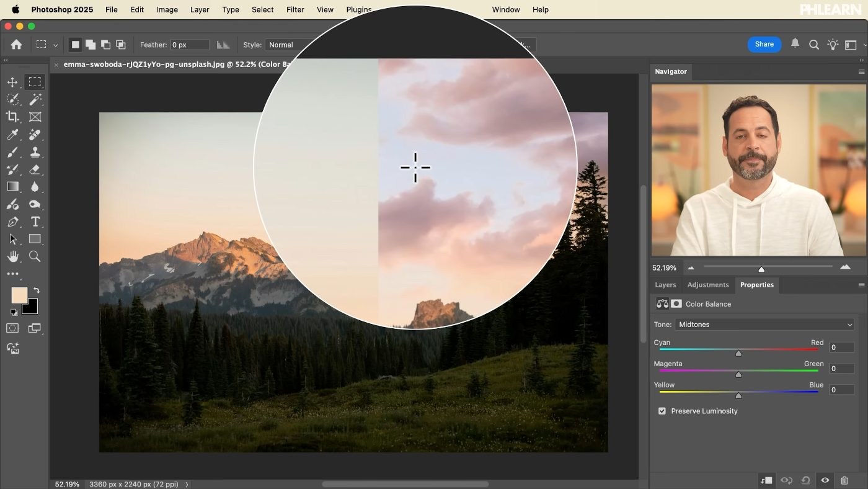The image size is (868, 489).
Task: Select the Hand tool
Action: pos(12,256)
